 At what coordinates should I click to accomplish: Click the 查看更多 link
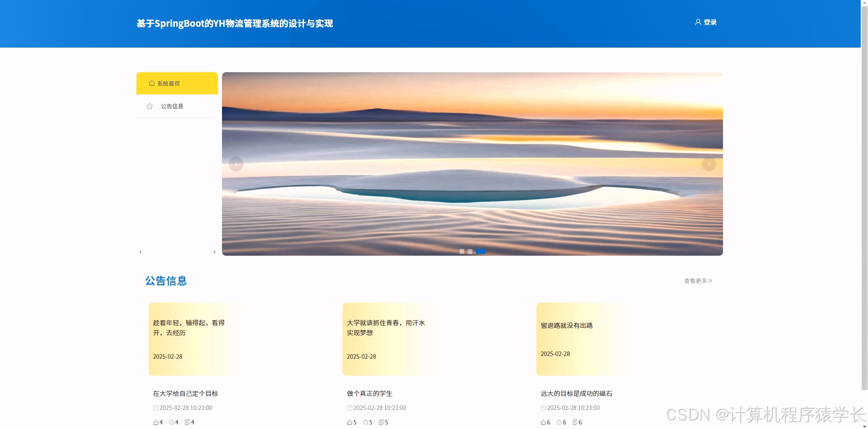pyautogui.click(x=697, y=280)
